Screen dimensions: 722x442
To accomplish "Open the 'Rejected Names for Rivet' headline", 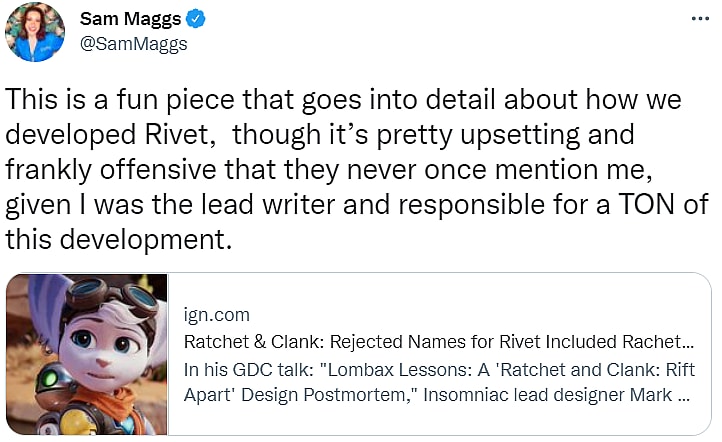I will (439, 342).
